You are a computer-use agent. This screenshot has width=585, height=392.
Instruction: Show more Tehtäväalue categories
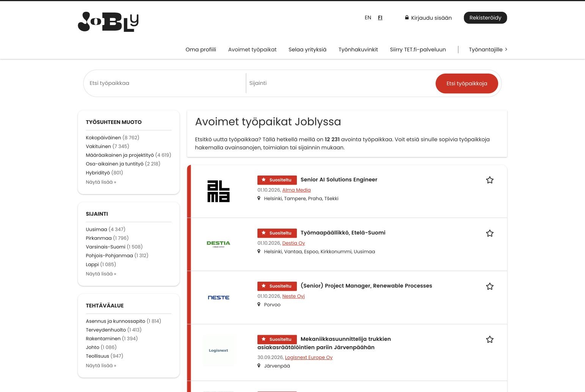[x=101, y=366]
